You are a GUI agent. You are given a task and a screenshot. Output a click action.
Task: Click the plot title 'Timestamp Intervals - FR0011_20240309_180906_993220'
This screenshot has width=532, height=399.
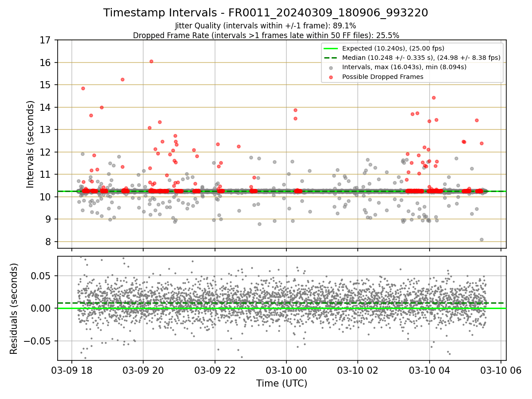coord(266,13)
